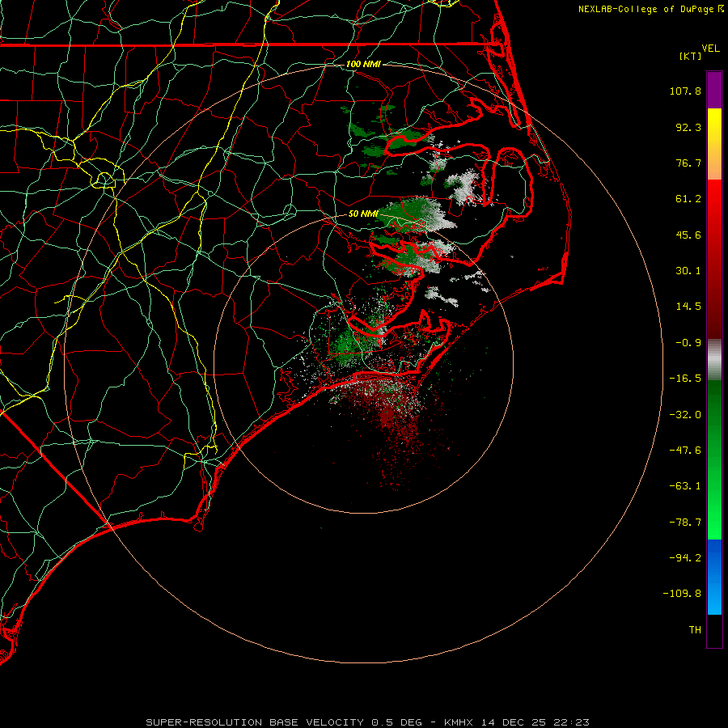
Task: Select the -32.0 legend value
Action: (x=685, y=415)
